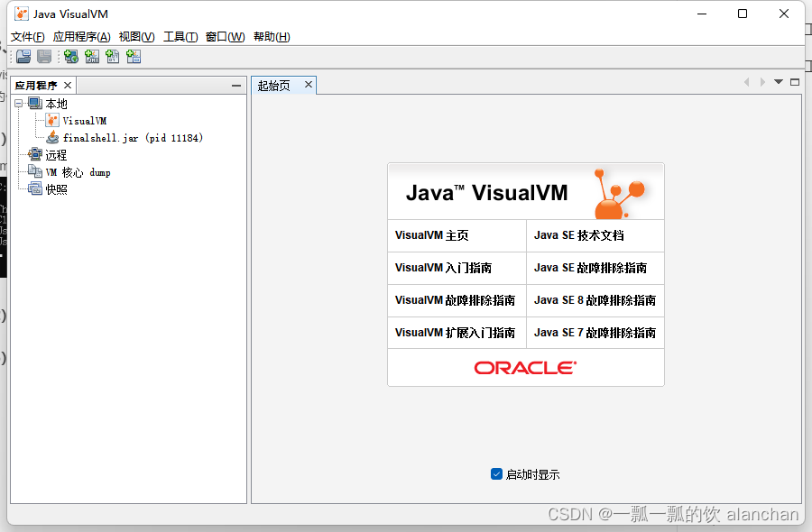Select the Add Remote Host toolbar icon
The width and height of the screenshot is (812, 532).
[70, 56]
